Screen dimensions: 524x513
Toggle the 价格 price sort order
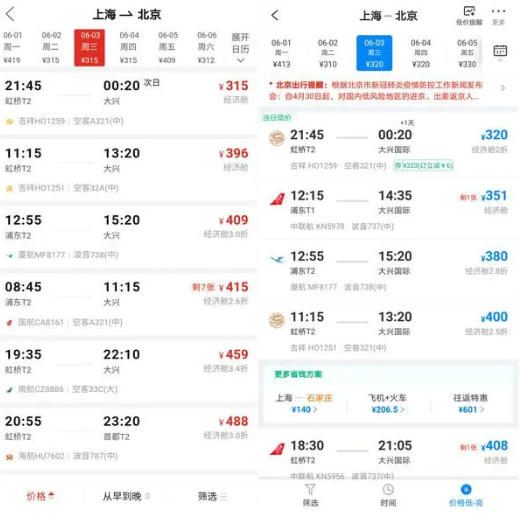coord(40,496)
